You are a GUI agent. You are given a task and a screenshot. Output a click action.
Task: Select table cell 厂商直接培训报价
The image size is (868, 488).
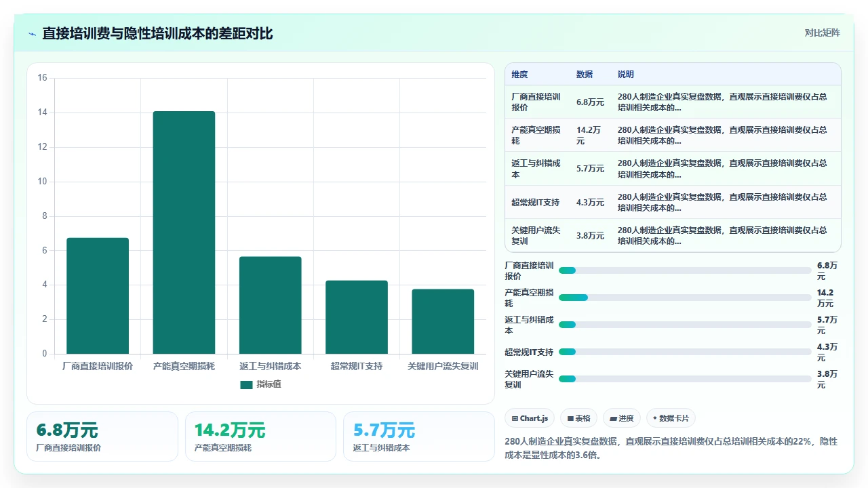(536, 102)
